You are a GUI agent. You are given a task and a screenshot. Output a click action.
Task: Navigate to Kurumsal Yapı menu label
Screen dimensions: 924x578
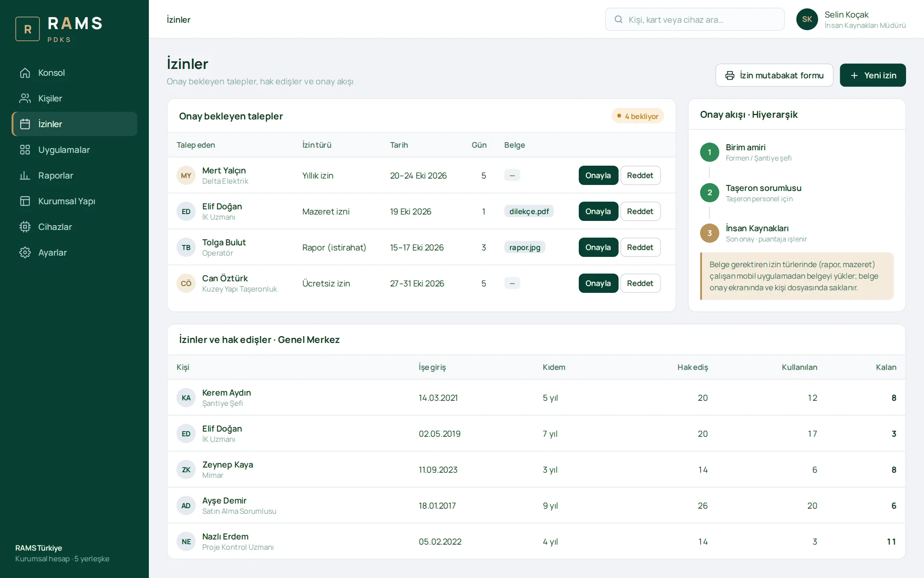67,201
